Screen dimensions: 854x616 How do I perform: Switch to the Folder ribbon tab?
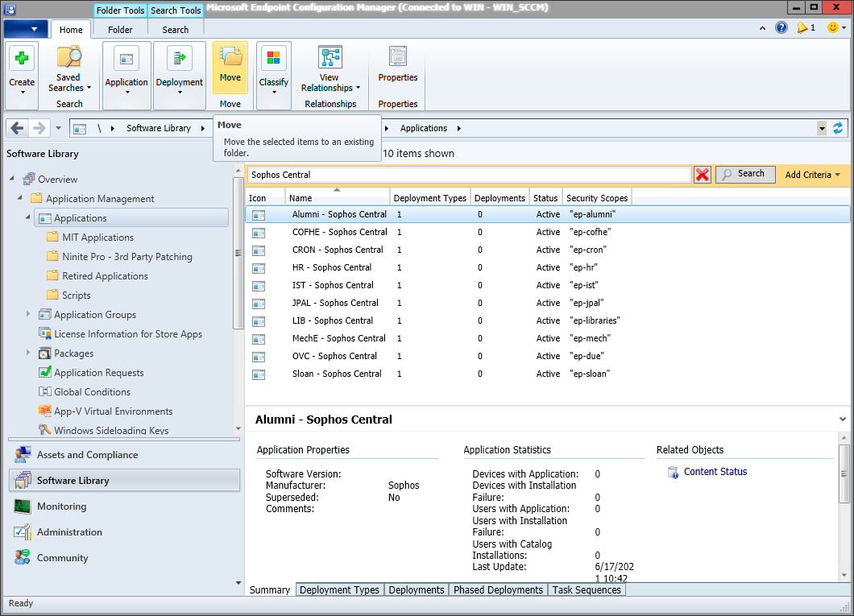[120, 30]
